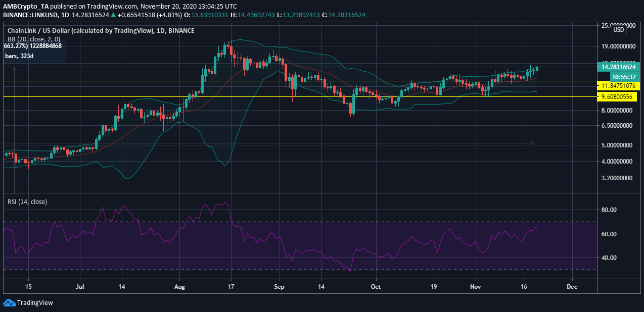Click the BB (20, close, 2, 0) indicator label

pos(33,39)
